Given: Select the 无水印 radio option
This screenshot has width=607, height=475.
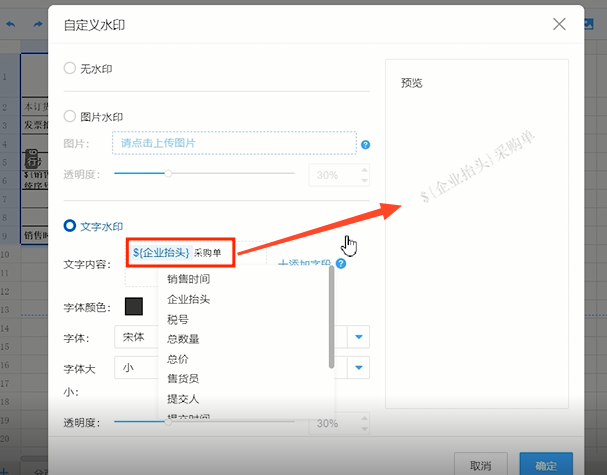Looking at the screenshot, I should pyautogui.click(x=70, y=68).
